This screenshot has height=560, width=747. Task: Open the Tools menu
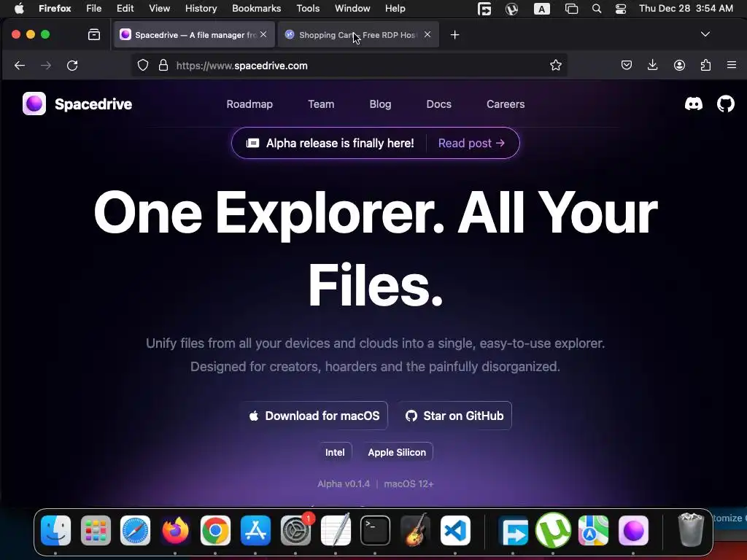click(308, 9)
